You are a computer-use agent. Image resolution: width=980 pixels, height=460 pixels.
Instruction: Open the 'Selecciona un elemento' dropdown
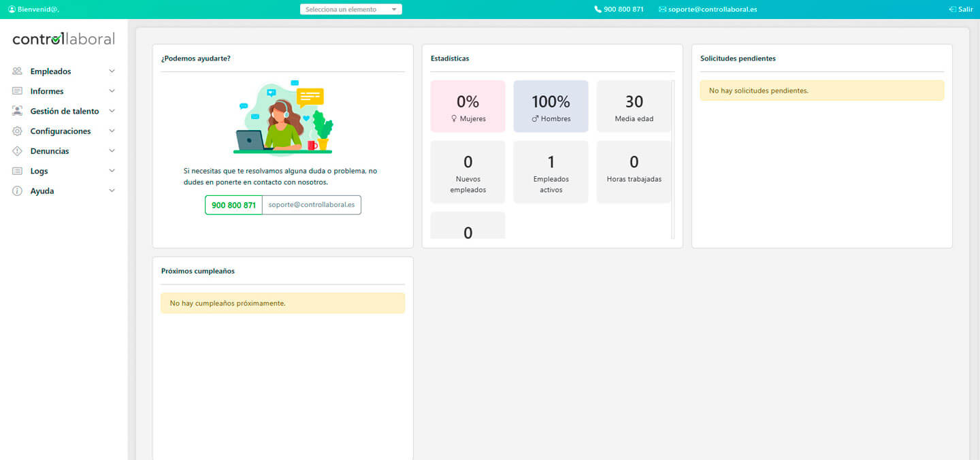point(351,10)
